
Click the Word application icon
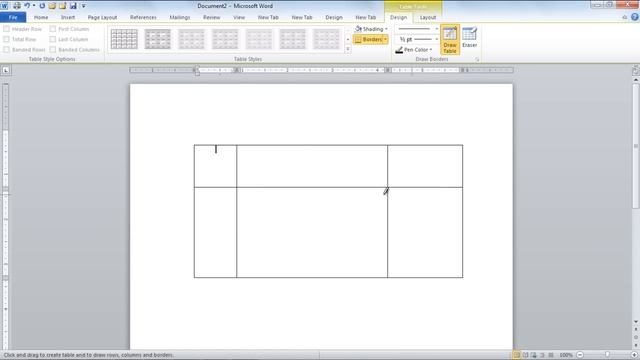pyautogui.click(x=5, y=6)
